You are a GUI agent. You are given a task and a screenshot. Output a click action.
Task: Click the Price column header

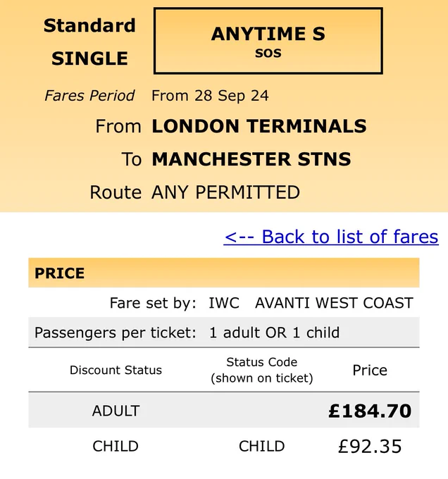point(370,371)
